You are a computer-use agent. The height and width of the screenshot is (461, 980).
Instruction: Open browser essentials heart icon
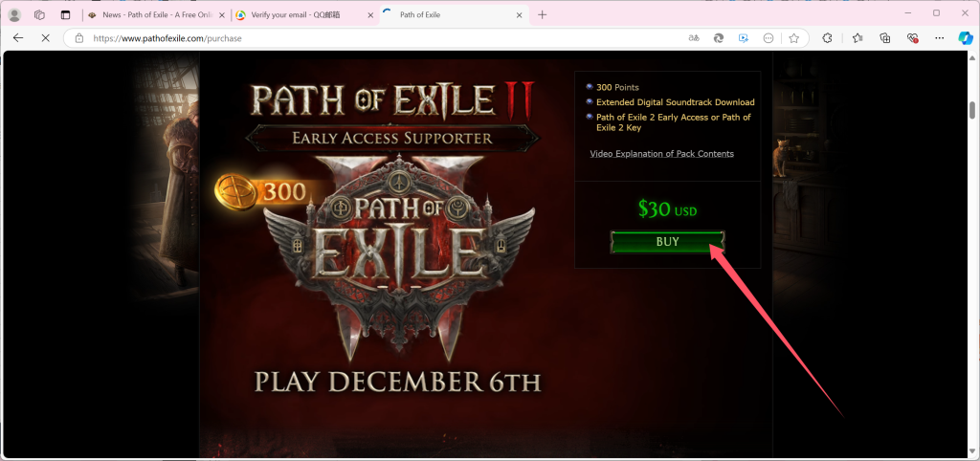[912, 38]
